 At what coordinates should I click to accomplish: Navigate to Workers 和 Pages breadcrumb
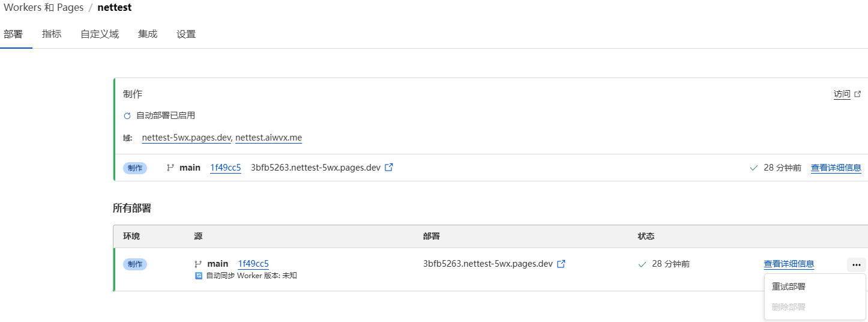tap(43, 8)
